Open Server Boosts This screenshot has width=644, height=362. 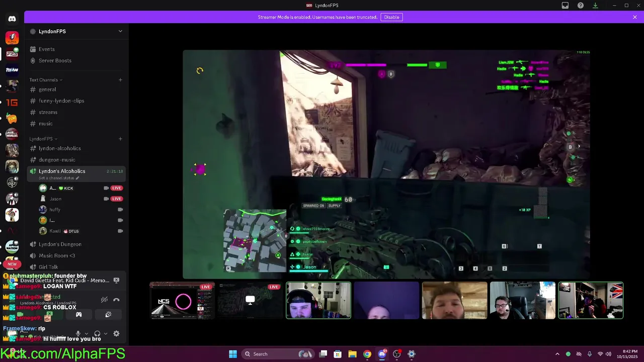point(76,61)
